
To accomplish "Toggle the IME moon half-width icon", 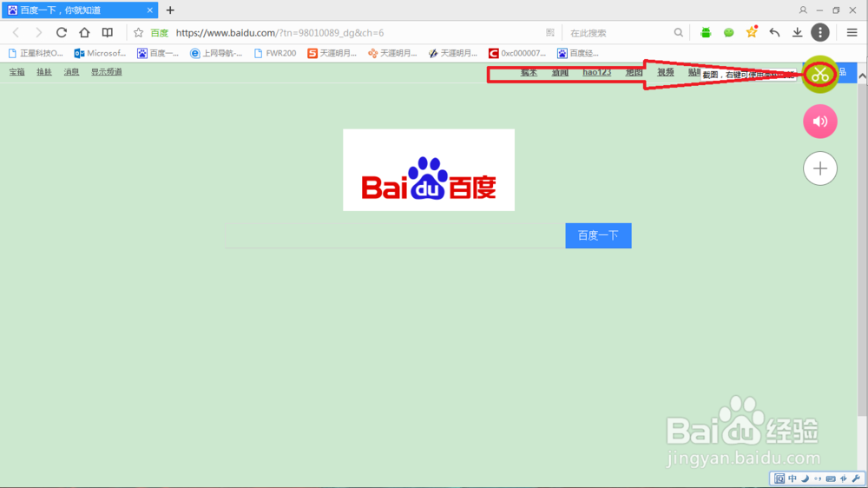I will point(806,478).
